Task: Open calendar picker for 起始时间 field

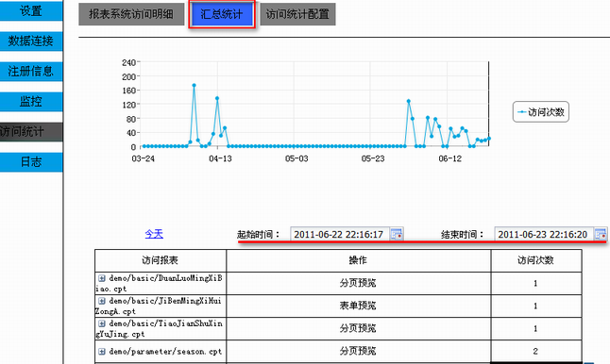Action: (x=397, y=234)
